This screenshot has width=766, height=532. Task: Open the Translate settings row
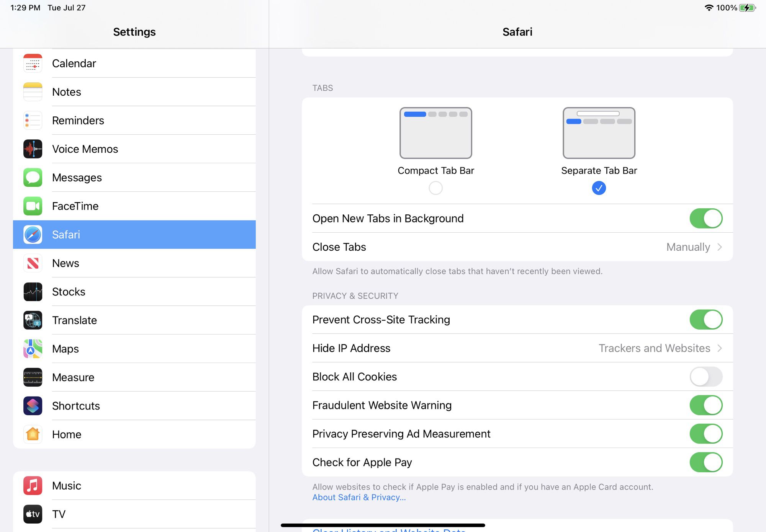134,320
